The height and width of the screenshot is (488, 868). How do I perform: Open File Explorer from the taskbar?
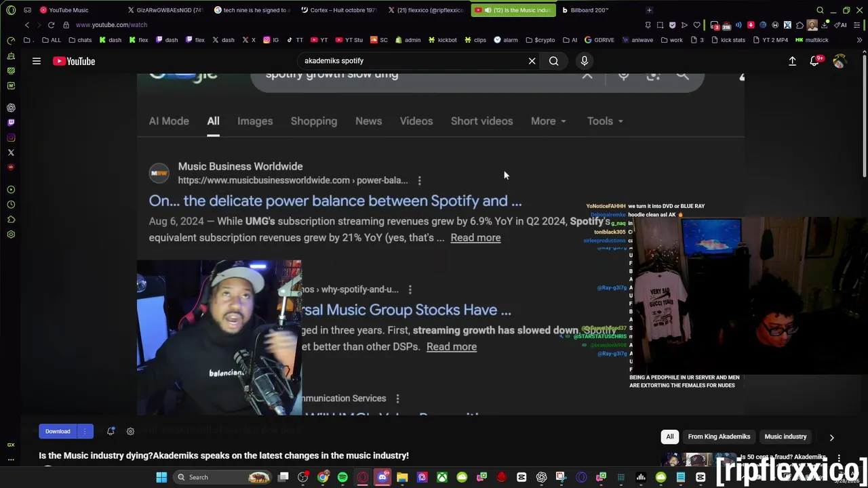[x=402, y=477]
